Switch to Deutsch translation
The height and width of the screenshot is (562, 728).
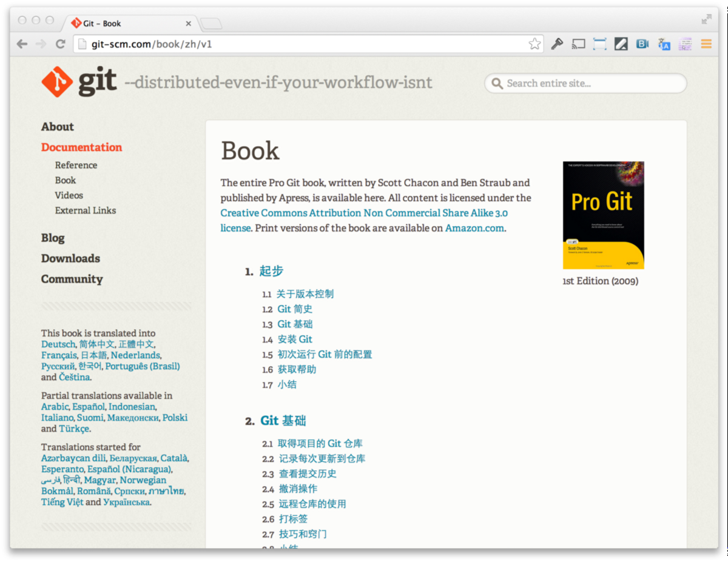(x=58, y=344)
